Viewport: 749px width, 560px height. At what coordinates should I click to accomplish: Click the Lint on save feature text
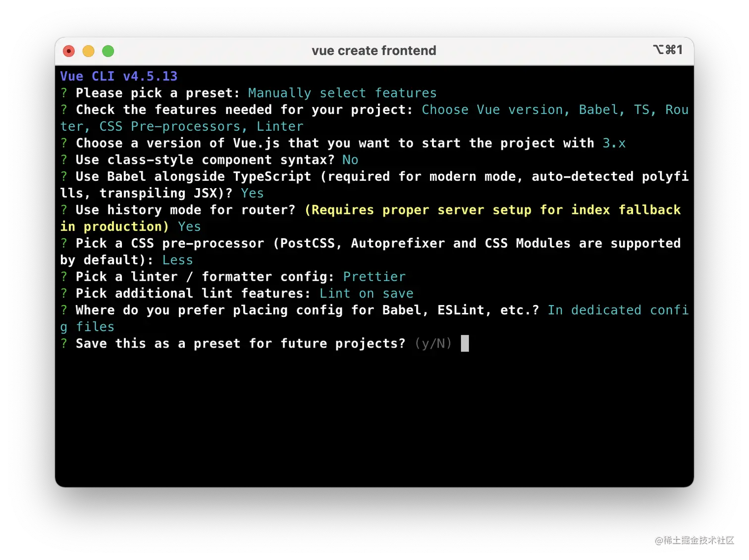[366, 293]
